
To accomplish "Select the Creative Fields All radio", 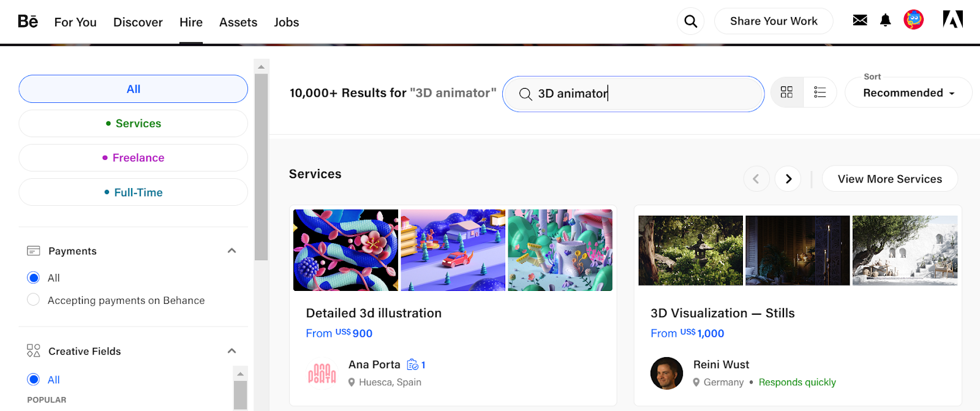I will point(34,380).
